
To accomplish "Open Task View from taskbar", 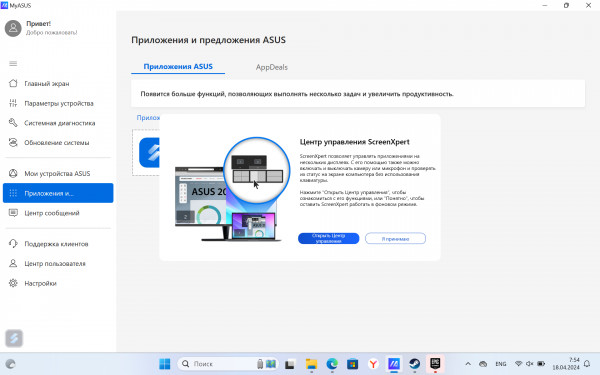I will click(290, 364).
